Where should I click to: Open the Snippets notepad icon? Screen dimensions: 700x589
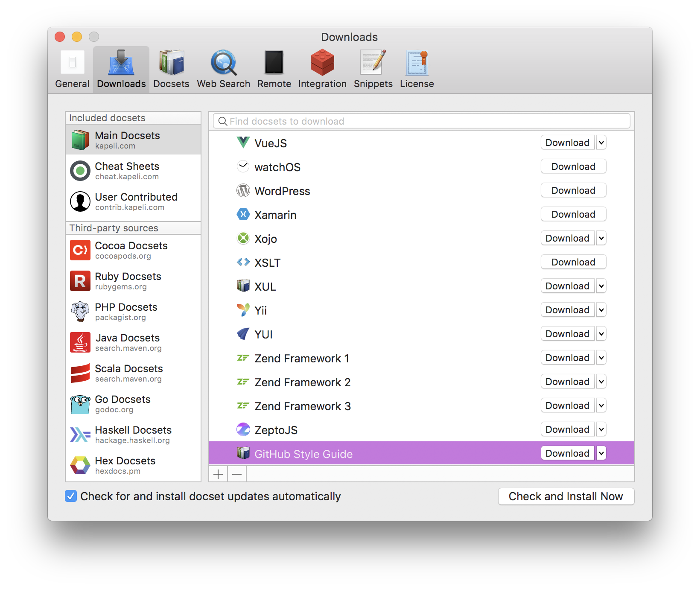pyautogui.click(x=373, y=62)
